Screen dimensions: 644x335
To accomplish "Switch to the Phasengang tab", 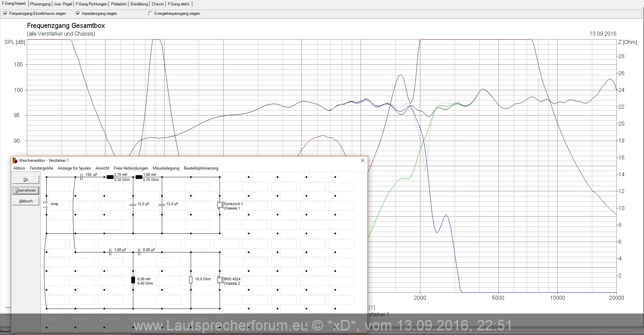I will [x=40, y=4].
